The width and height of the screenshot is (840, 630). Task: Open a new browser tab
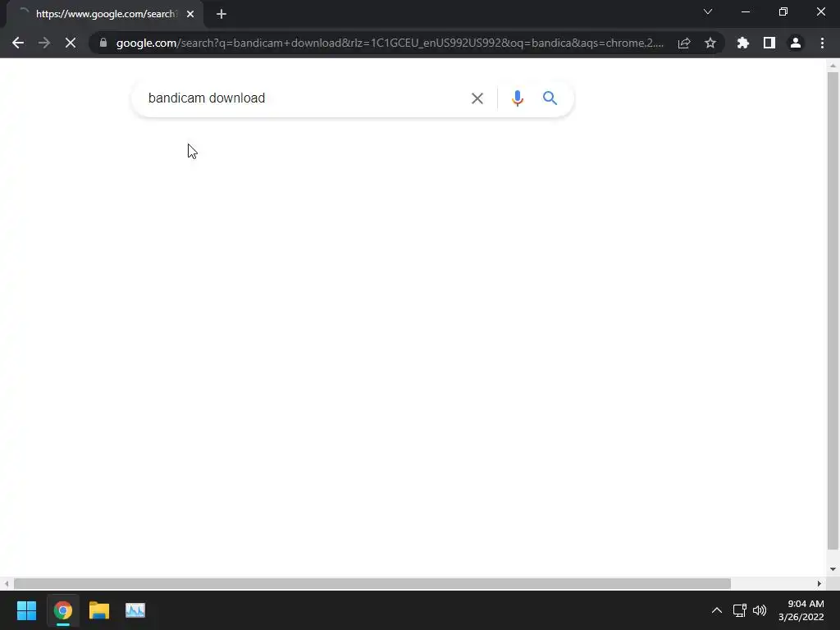221,14
